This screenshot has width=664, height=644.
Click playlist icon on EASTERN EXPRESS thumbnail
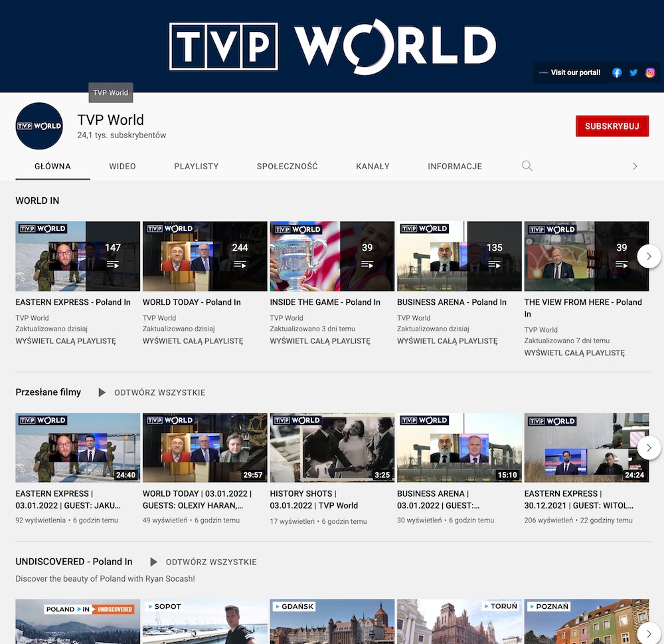pos(113,265)
